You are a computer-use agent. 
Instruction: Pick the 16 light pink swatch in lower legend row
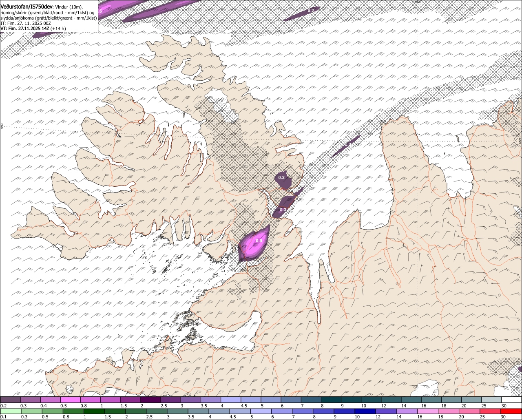pyautogui.click(x=427, y=411)
